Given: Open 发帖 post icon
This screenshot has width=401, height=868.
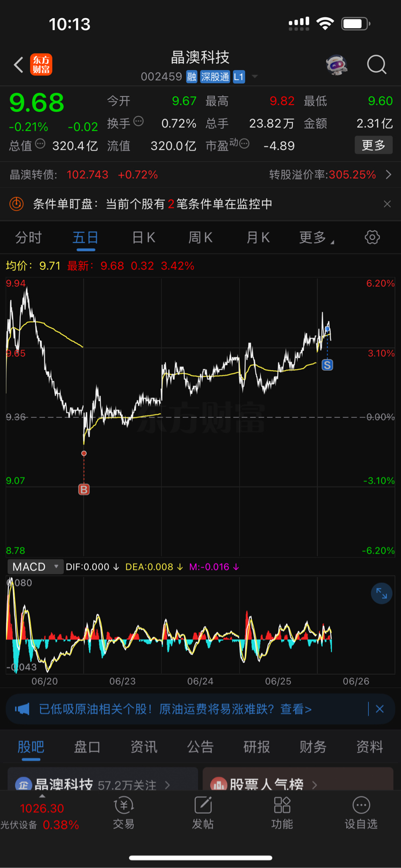Looking at the screenshot, I should 203,813.
